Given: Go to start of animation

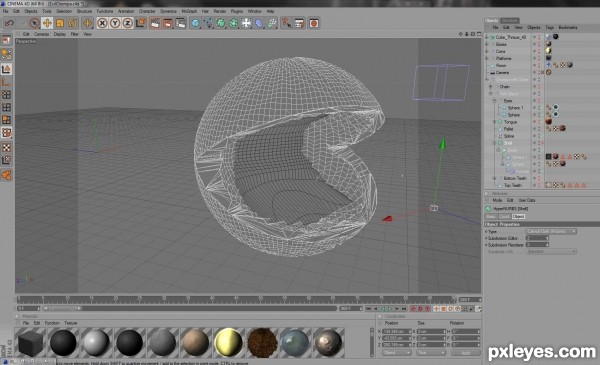Looking at the screenshot, I should (368, 308).
